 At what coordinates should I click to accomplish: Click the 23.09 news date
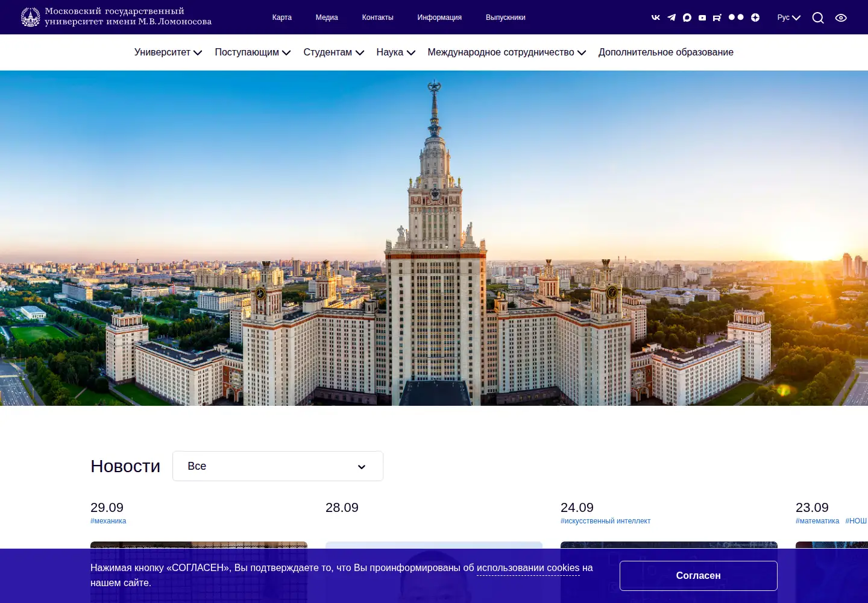click(812, 508)
